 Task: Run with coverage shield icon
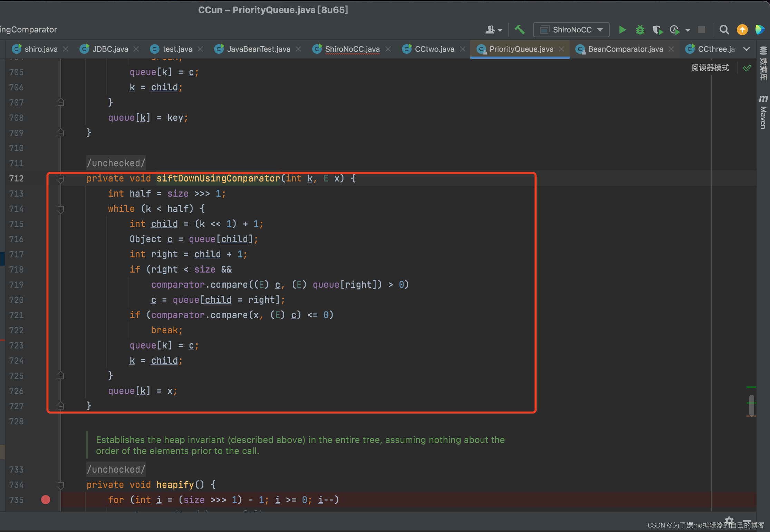pos(658,30)
